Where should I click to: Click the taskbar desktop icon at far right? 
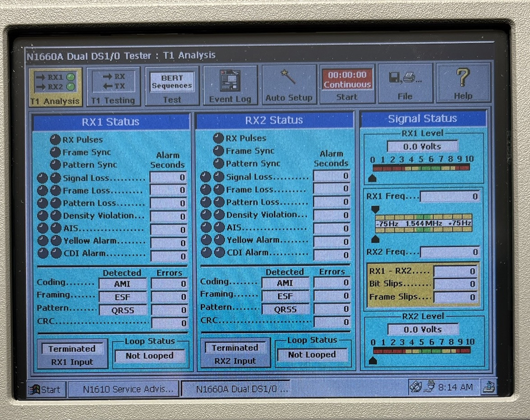[x=489, y=387]
